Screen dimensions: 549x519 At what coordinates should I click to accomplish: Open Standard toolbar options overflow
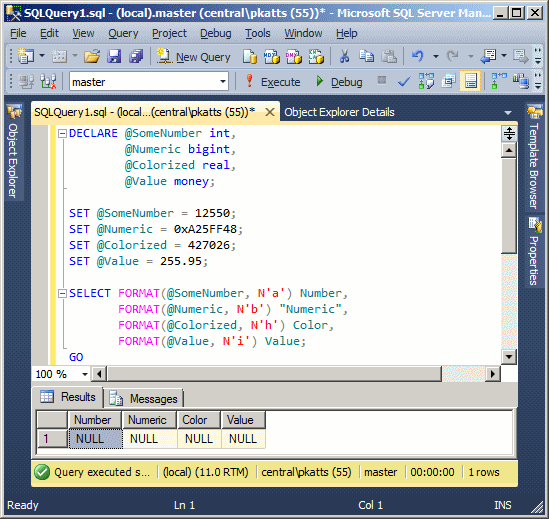(x=538, y=56)
